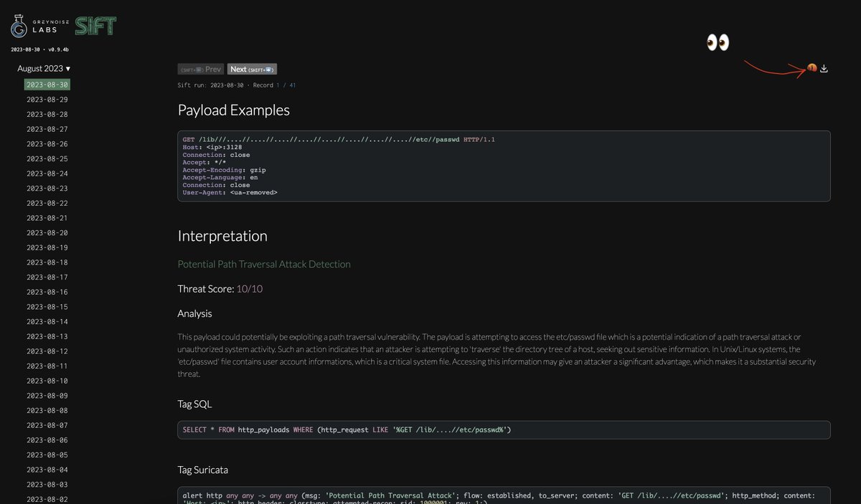
Task: Click the 'Tag Suricata' heading
Action: pos(203,470)
